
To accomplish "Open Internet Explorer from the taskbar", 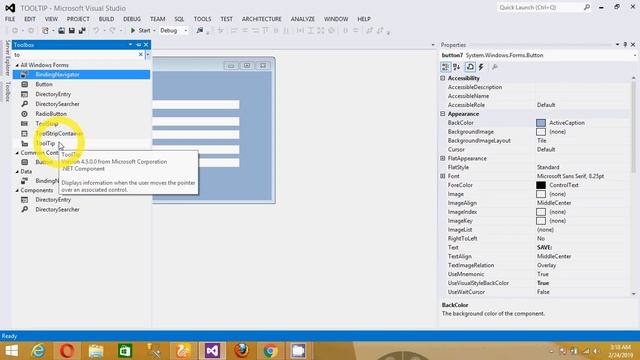I will [x=38, y=351].
